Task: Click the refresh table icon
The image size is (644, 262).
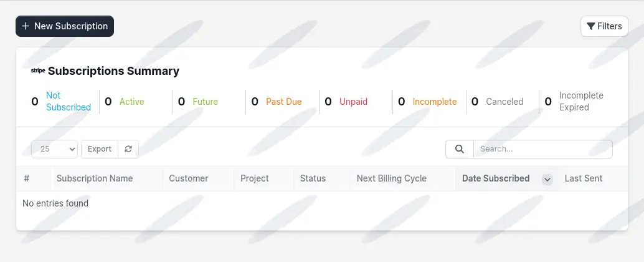Action: coord(128,149)
